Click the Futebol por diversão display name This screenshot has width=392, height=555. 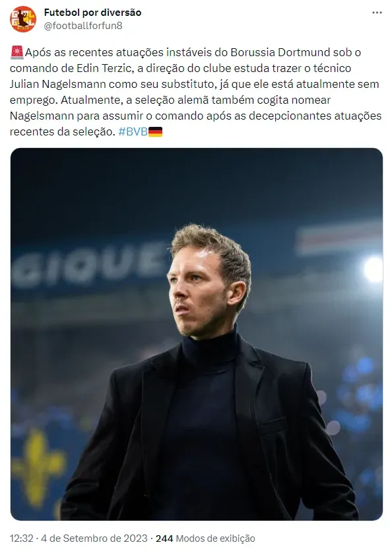(92, 13)
